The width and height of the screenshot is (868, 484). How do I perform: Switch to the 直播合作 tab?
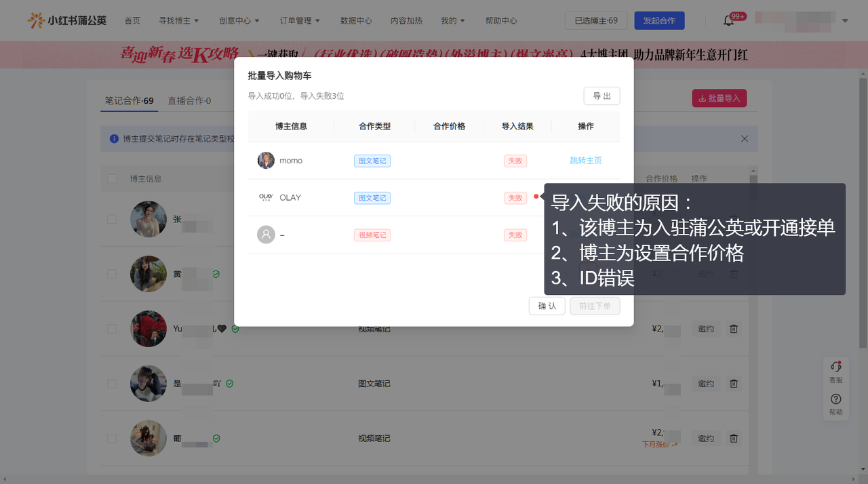point(189,100)
